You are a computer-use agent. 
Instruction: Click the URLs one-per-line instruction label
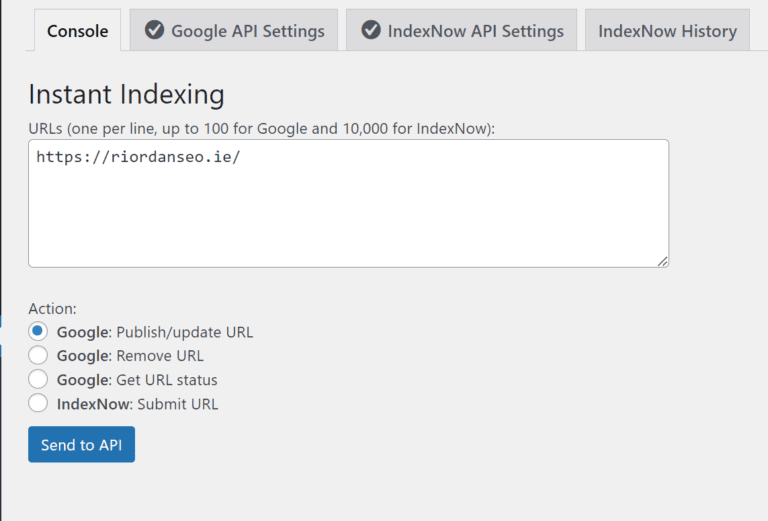point(261,128)
